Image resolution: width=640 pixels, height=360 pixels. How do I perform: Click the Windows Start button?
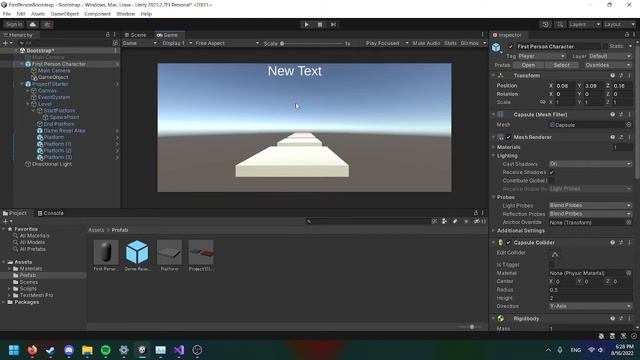tap(14, 350)
